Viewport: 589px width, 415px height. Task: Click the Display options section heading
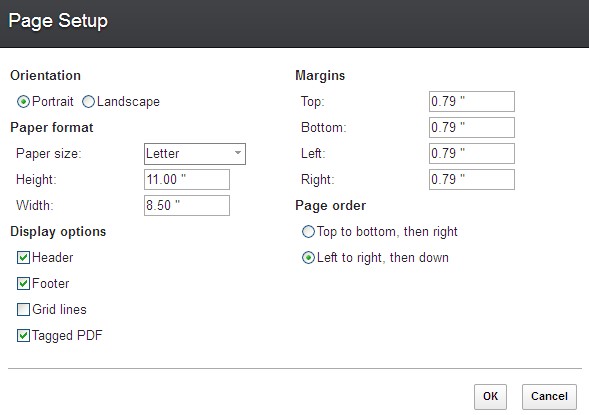coord(58,232)
